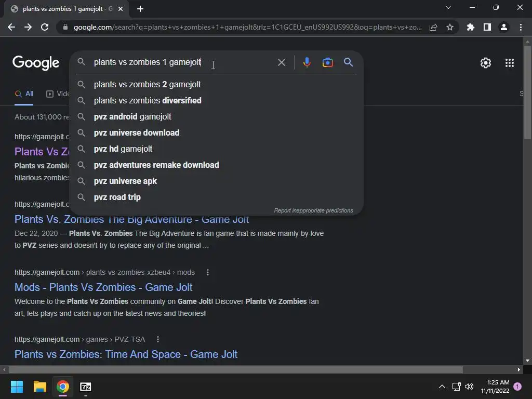
Task: Click the scroll-down arrow of vertical scrollbar
Action: click(527, 361)
